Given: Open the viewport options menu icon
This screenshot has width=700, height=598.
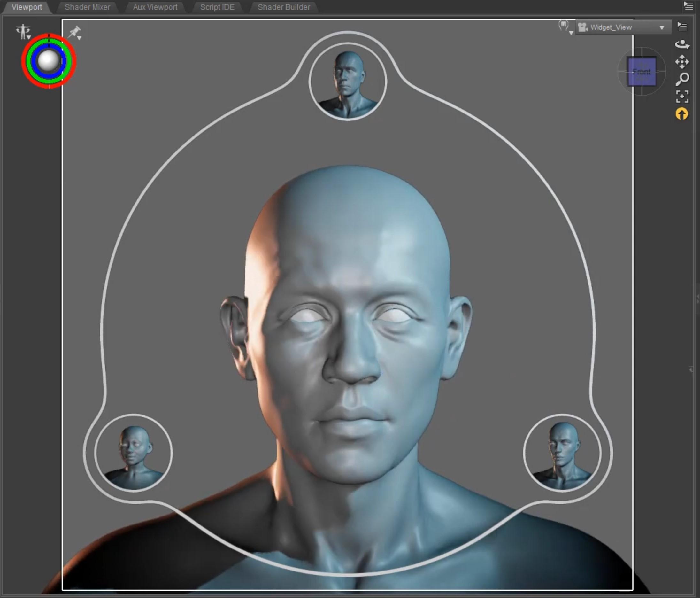Looking at the screenshot, I should tap(682, 27).
